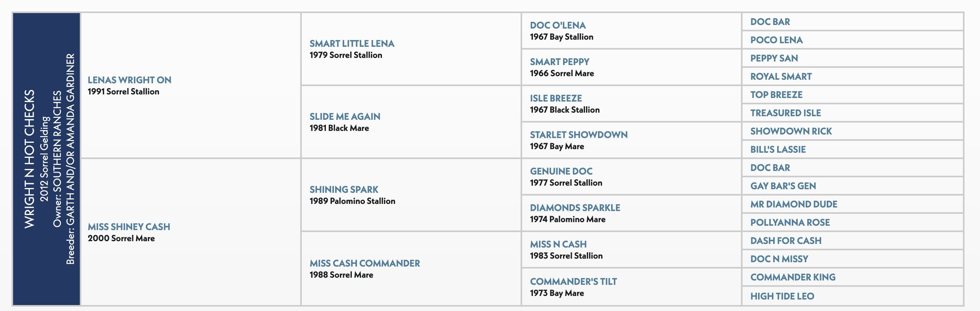The width and height of the screenshot is (980, 311).
Task: Open the LENAS WRIGHT ON pedigree link
Action: tap(129, 80)
